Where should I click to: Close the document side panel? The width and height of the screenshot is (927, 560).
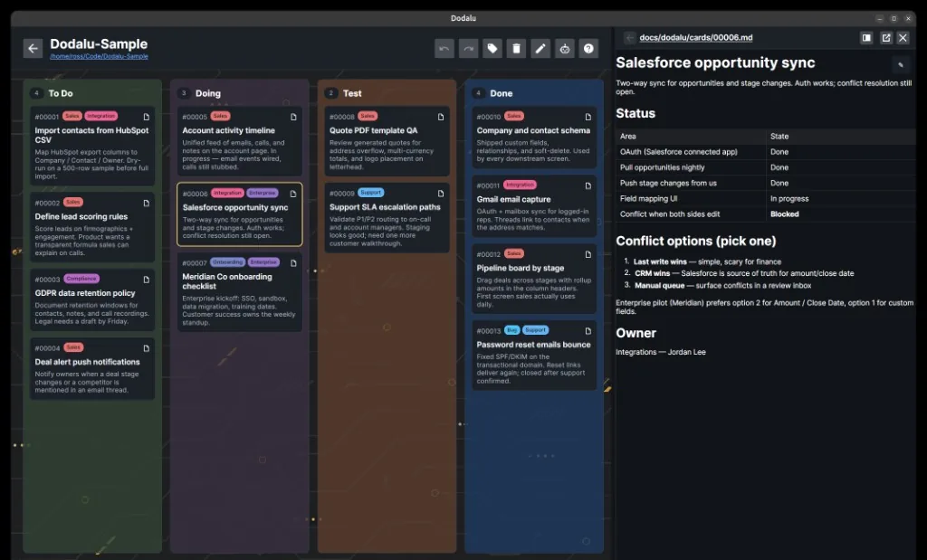pos(903,38)
